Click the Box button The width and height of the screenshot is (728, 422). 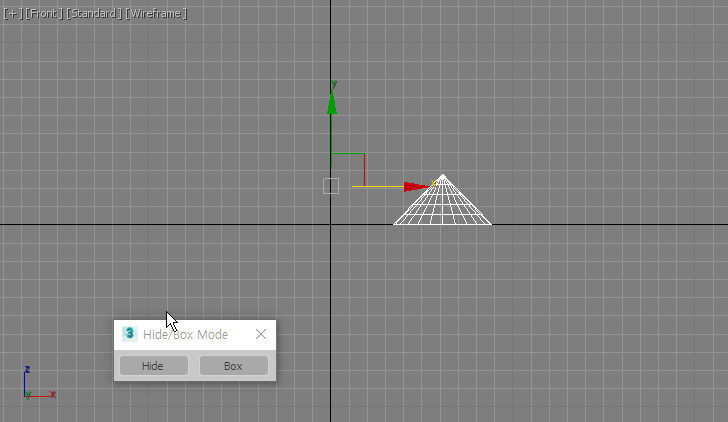pyautogui.click(x=234, y=366)
